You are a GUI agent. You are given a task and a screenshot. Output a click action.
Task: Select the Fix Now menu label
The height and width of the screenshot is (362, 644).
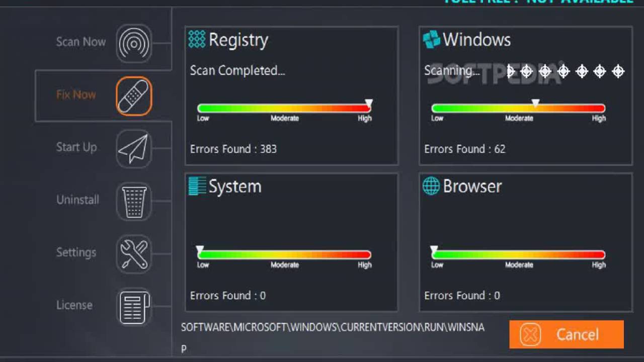[x=76, y=95]
